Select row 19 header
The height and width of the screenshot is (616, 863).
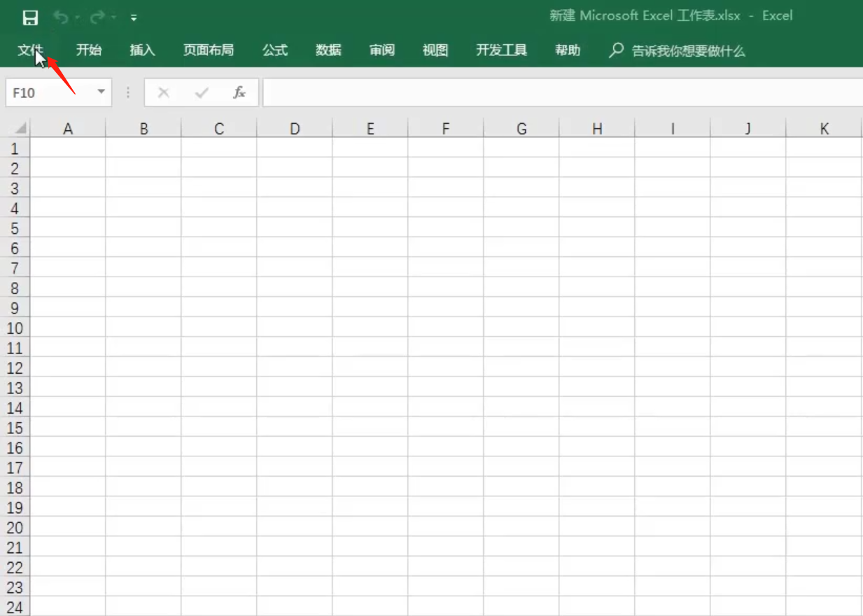[15, 507]
